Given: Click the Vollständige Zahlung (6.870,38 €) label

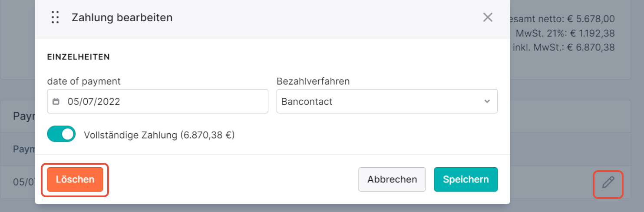Looking at the screenshot, I should 159,135.
